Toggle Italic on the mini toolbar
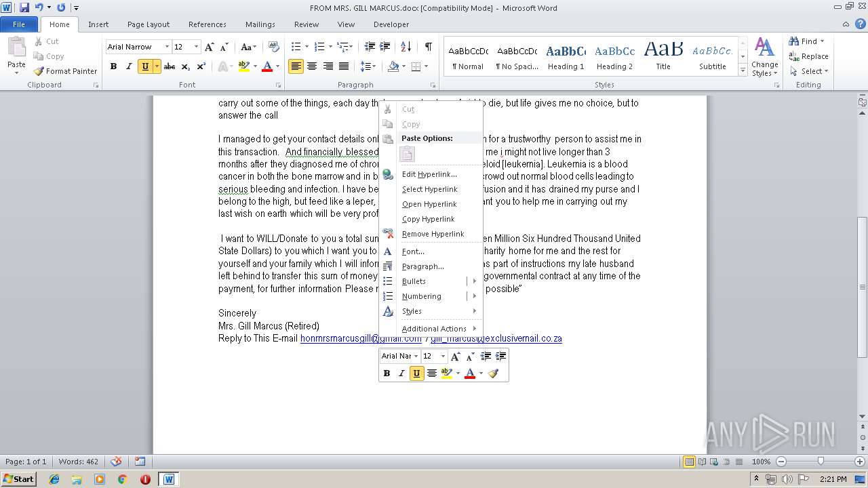The height and width of the screenshot is (488, 868). [x=401, y=373]
